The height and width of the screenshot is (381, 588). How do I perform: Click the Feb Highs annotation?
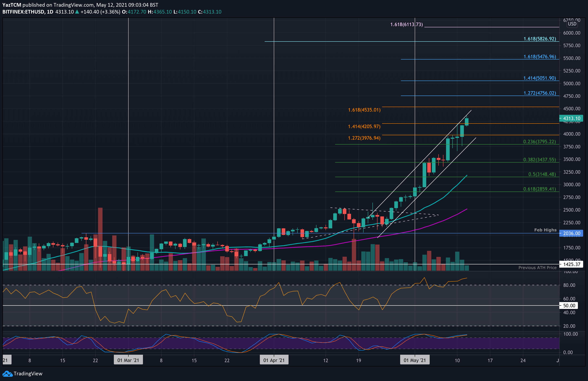(x=545, y=230)
